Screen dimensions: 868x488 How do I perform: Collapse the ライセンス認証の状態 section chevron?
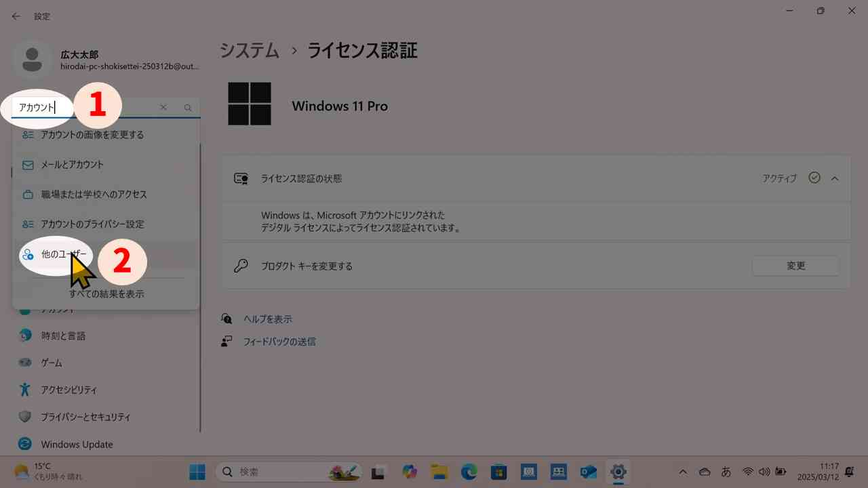coord(835,178)
